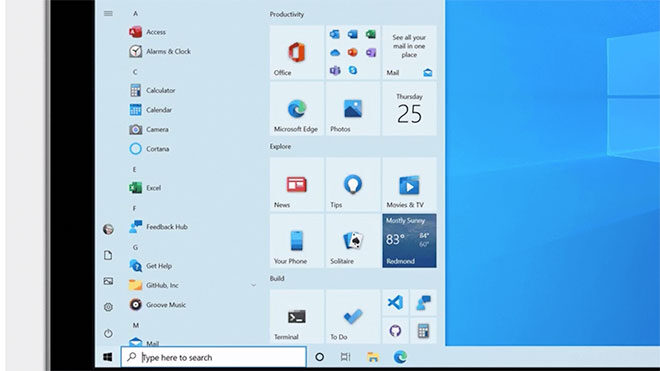Open the Redmond weather tile
660x371 pixels.
[x=409, y=241]
